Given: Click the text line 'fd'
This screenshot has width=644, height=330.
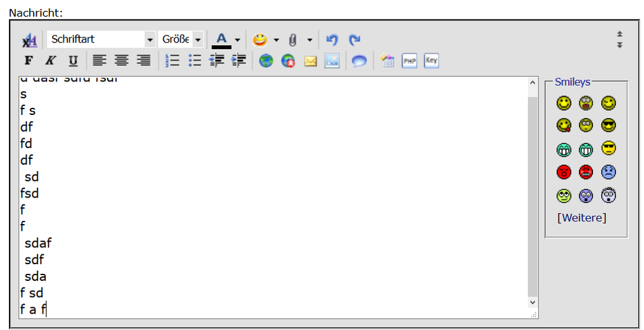Looking at the screenshot, I should click(26, 143).
